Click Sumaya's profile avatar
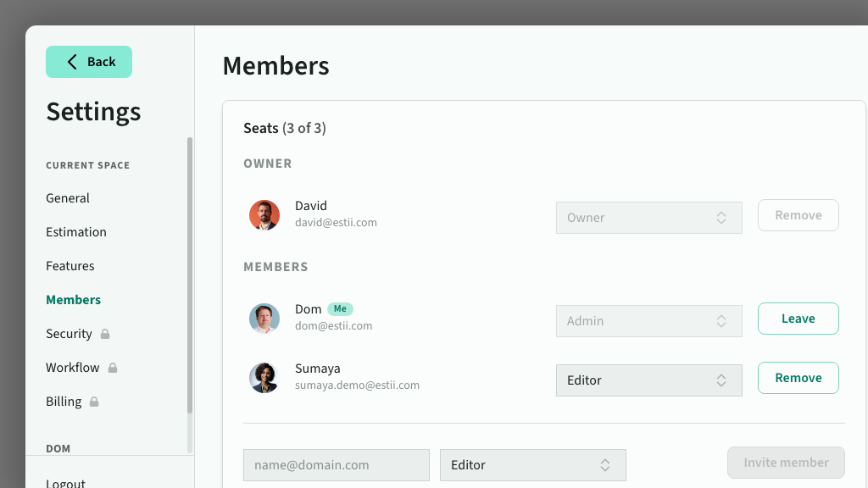 point(264,378)
